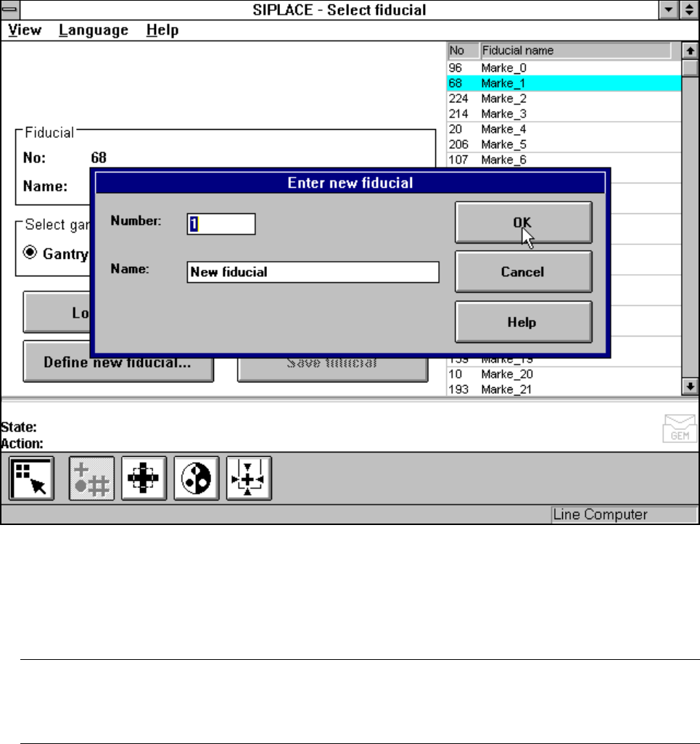Click the Enter new fiducial title bar
Image resolution: width=700 pixels, height=744 pixels.
point(350,183)
